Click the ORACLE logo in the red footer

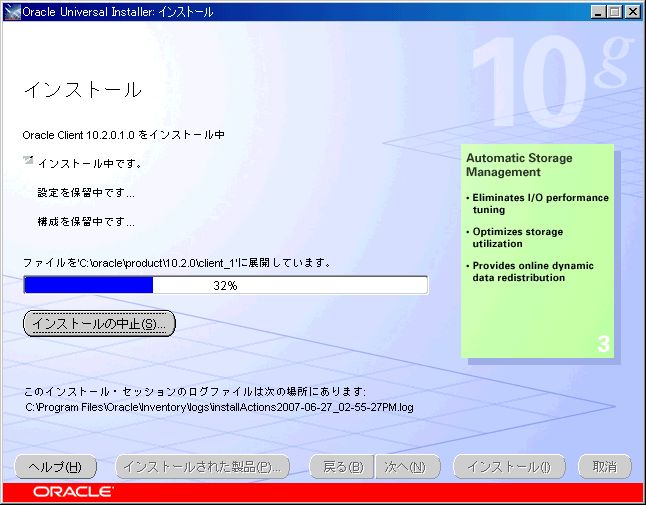click(73, 492)
